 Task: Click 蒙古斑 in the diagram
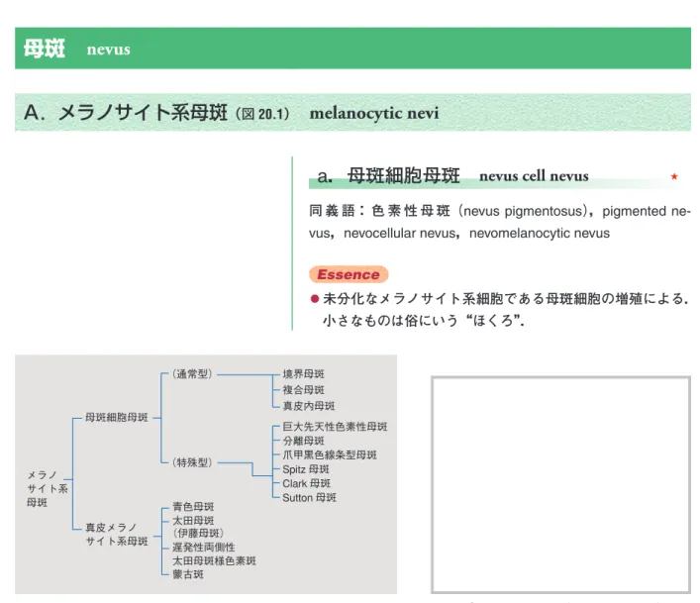[188, 575]
